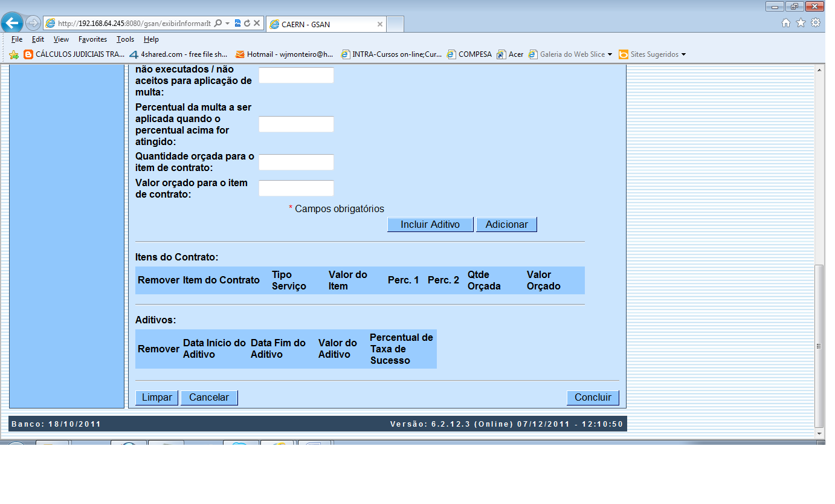Click the browser Forward arrow button
835x504 pixels.
(x=33, y=24)
